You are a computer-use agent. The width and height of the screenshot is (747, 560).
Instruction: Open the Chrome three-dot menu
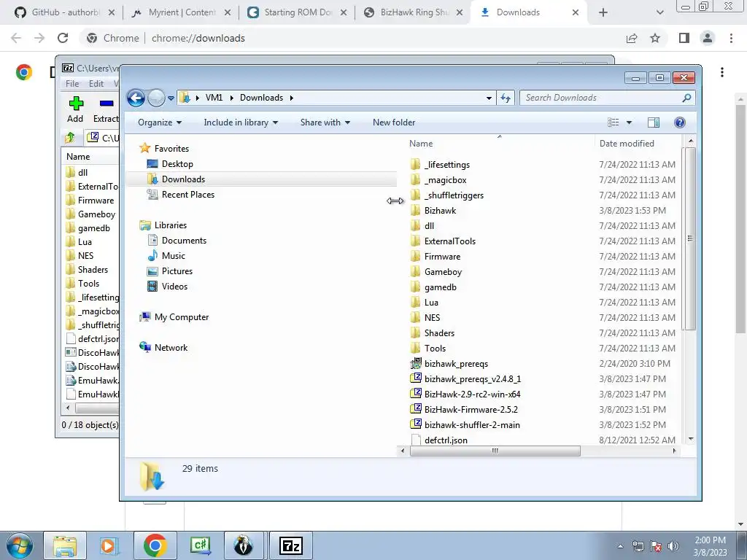point(731,38)
